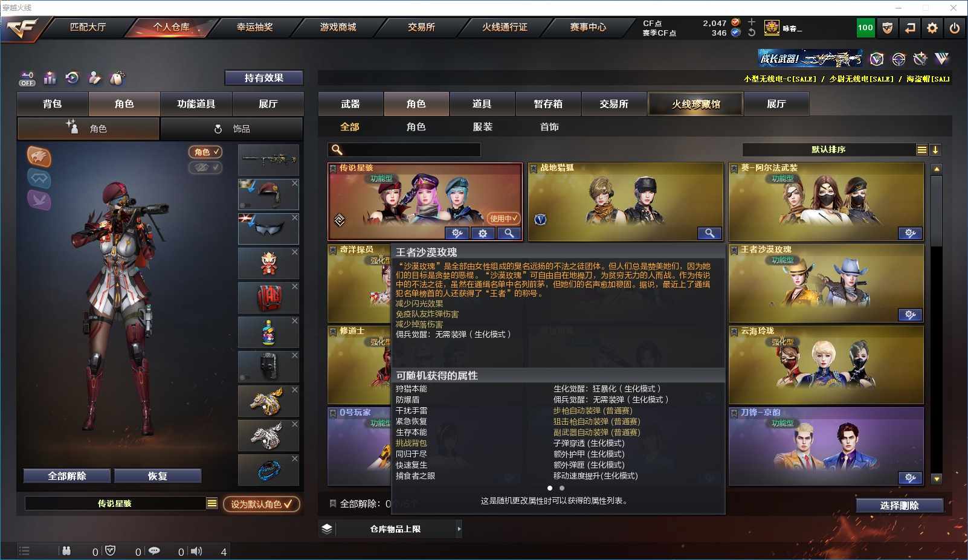Click the power exit icon
The width and height of the screenshot is (968, 560).
point(955,28)
